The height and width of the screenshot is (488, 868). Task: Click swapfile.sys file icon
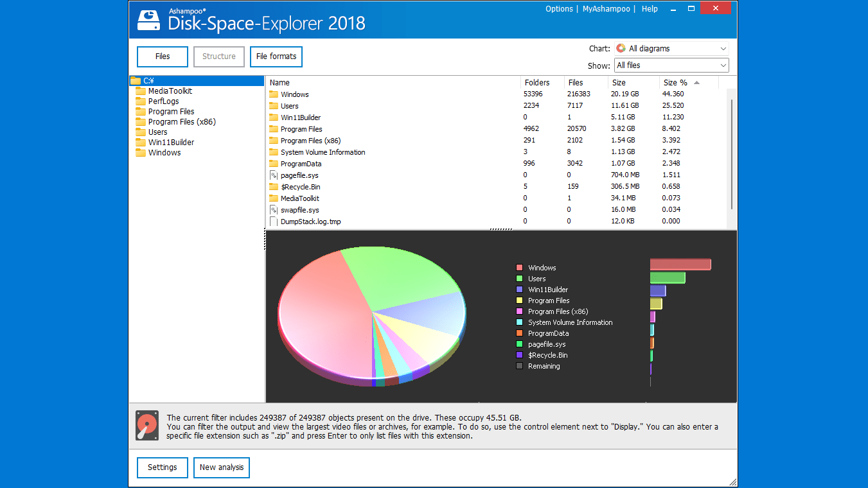(x=274, y=210)
